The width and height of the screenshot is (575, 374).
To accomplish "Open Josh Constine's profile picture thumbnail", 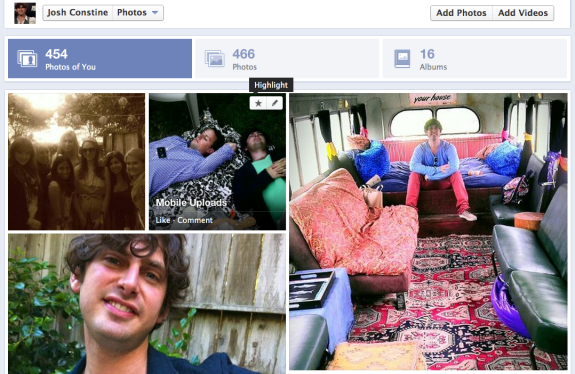I will (x=25, y=13).
